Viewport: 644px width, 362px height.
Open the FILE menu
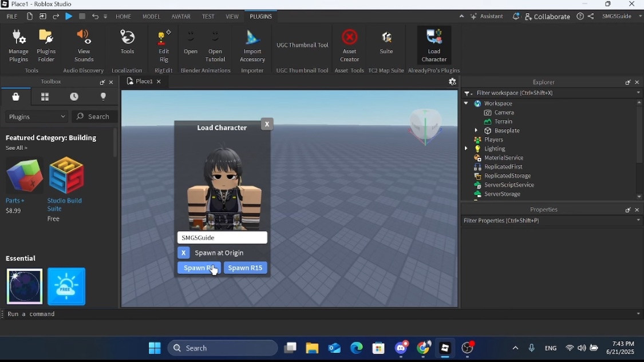click(11, 16)
